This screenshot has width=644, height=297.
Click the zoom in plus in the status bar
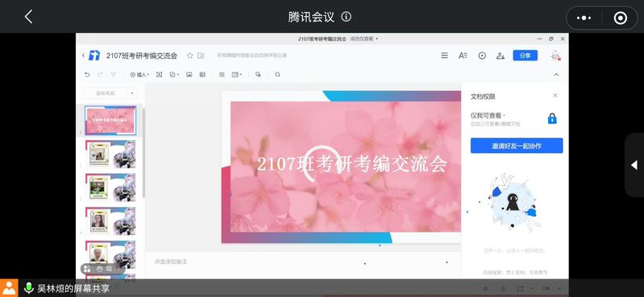[x=559, y=288]
